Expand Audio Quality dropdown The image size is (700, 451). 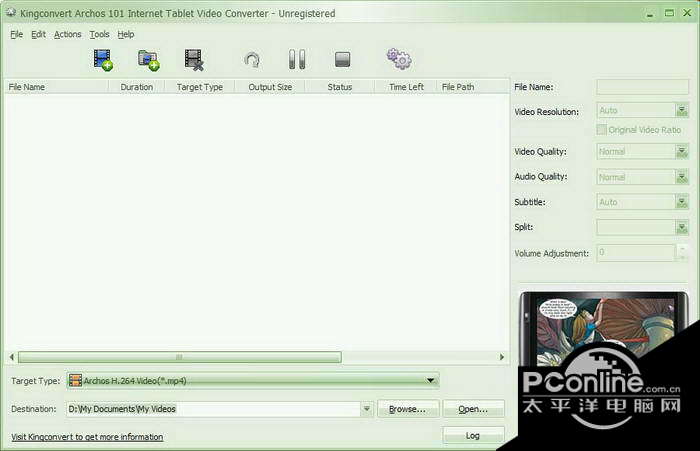(x=681, y=177)
